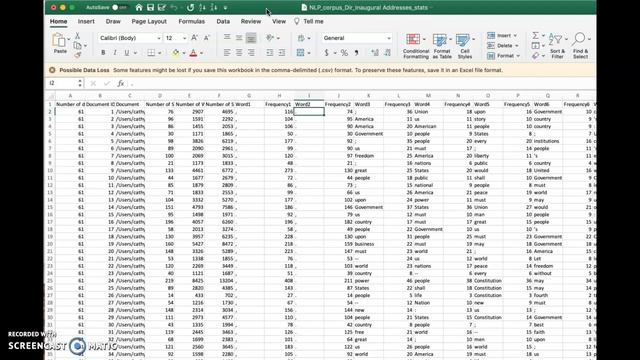Open the Formulas tab

[191, 21]
